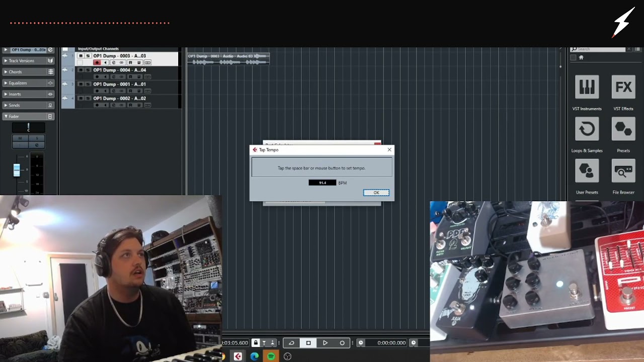Enable Read automation on track 0003

[x=130, y=63]
